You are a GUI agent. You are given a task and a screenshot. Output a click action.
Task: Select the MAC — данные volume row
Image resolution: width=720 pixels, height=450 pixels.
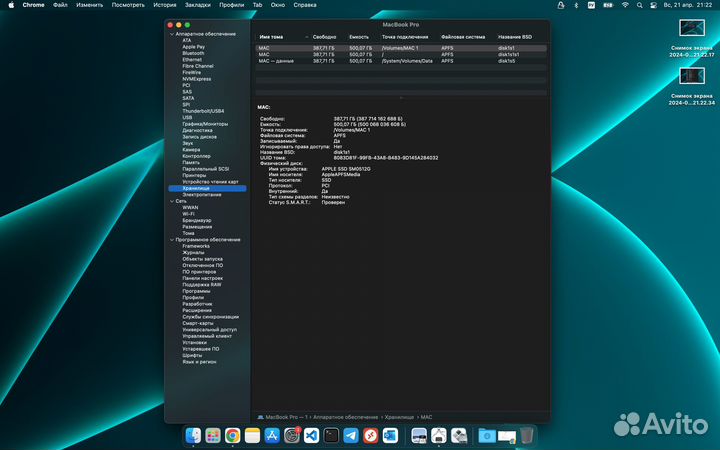(401, 61)
